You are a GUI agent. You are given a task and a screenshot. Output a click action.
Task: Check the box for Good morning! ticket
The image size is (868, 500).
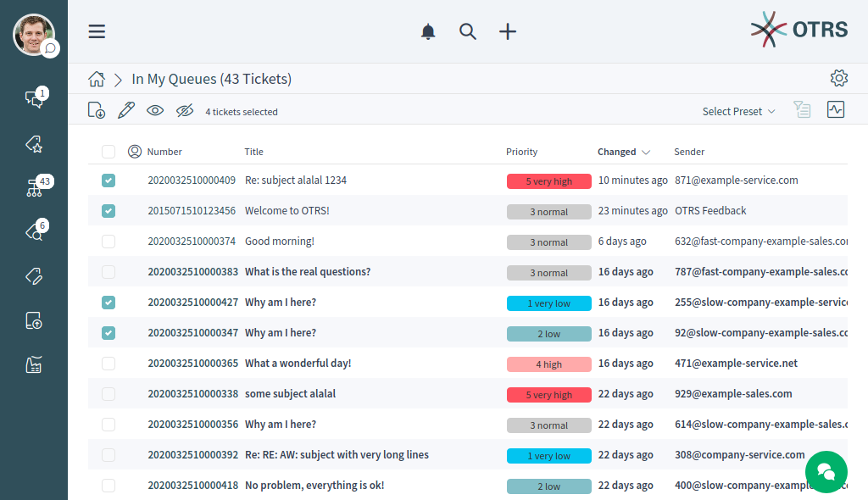[108, 242]
